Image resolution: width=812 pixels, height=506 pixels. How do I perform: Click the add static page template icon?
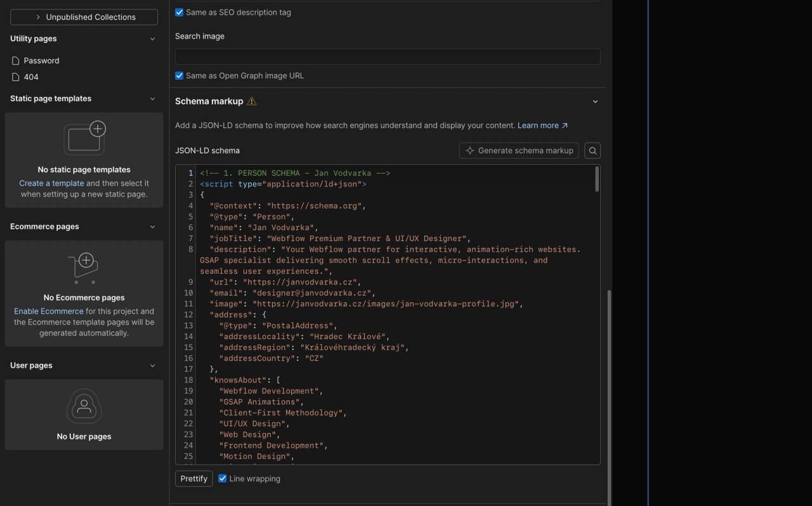point(84,138)
